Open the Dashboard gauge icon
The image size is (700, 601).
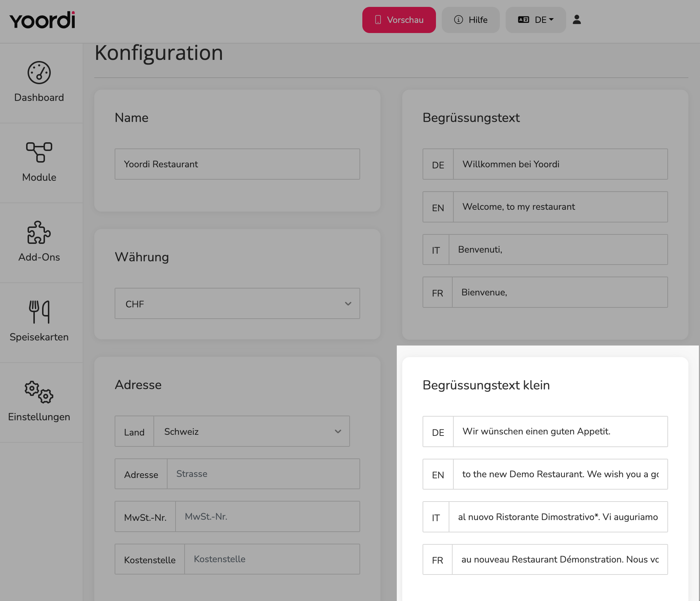coord(39,73)
